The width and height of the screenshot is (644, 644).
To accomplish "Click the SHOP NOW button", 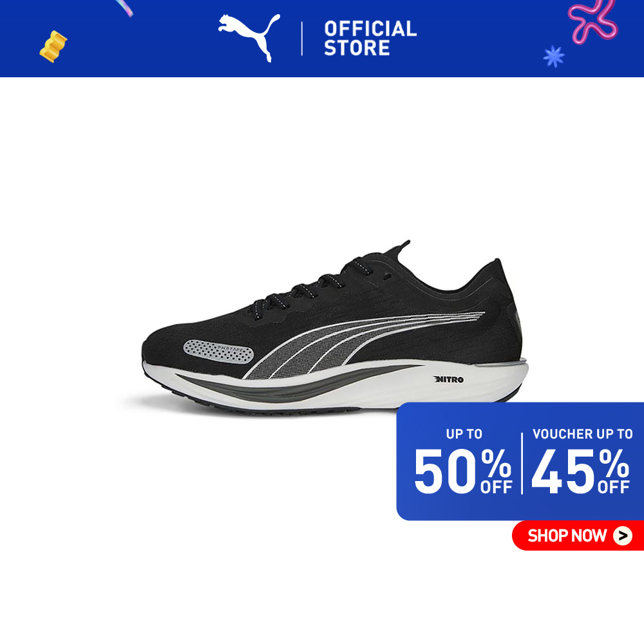I will 578,535.
